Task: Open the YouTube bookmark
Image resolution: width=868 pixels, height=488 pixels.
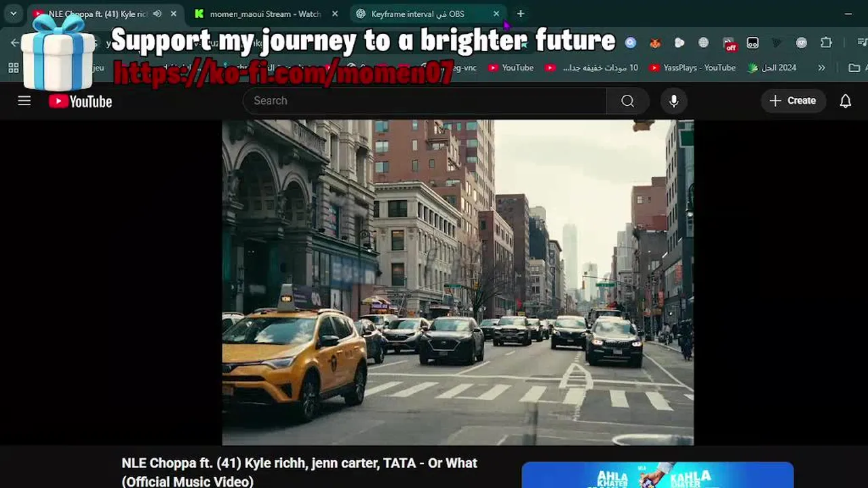Action: pos(511,68)
